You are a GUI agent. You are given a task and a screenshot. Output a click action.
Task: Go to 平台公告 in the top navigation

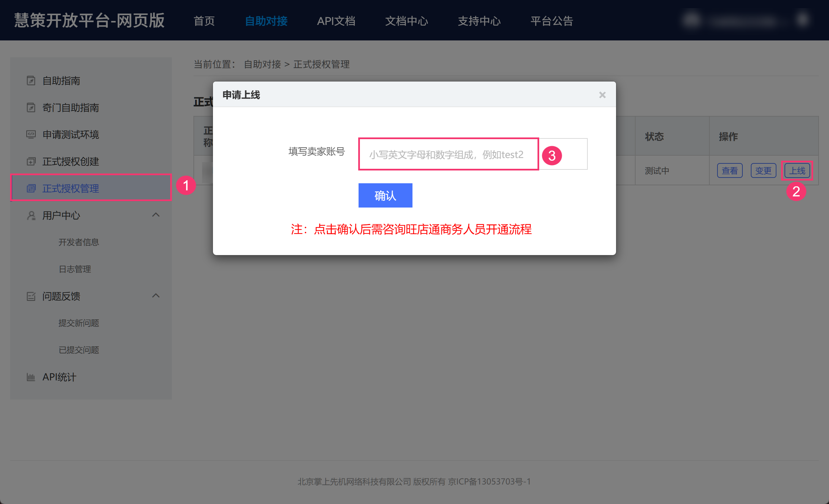tap(552, 21)
